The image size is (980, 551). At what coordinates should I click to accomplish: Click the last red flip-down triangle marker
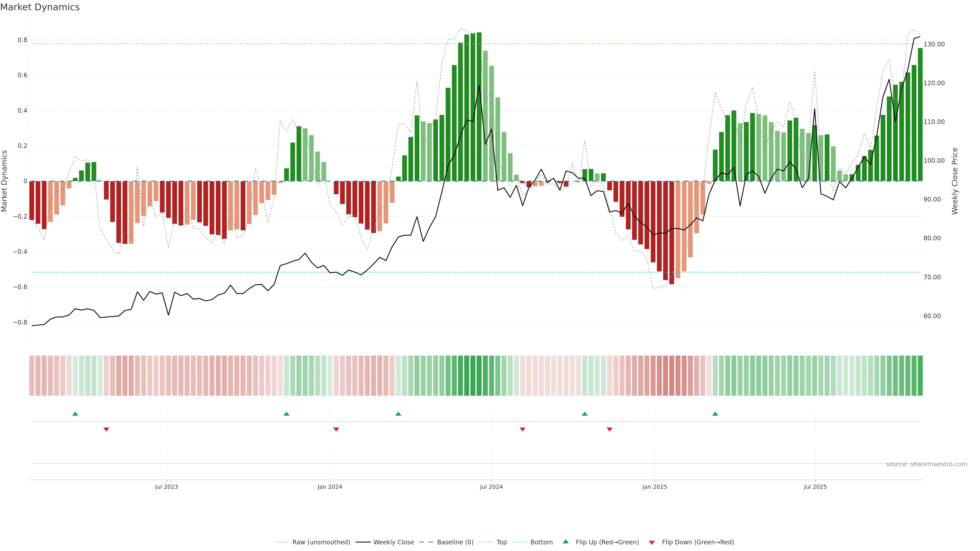[x=609, y=429]
